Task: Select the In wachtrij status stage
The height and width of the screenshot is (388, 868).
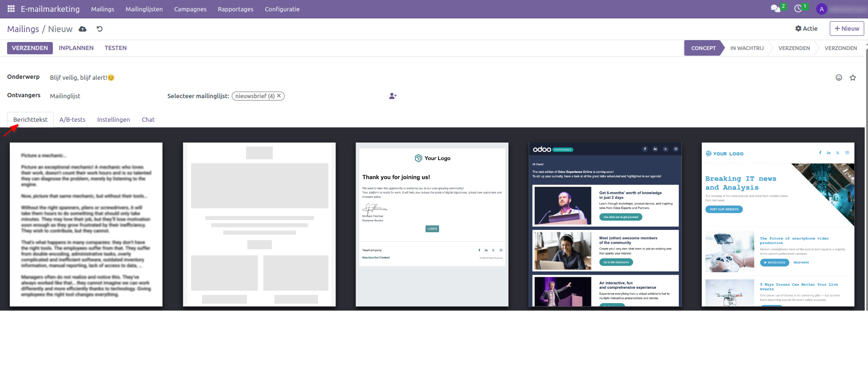Action: click(747, 48)
